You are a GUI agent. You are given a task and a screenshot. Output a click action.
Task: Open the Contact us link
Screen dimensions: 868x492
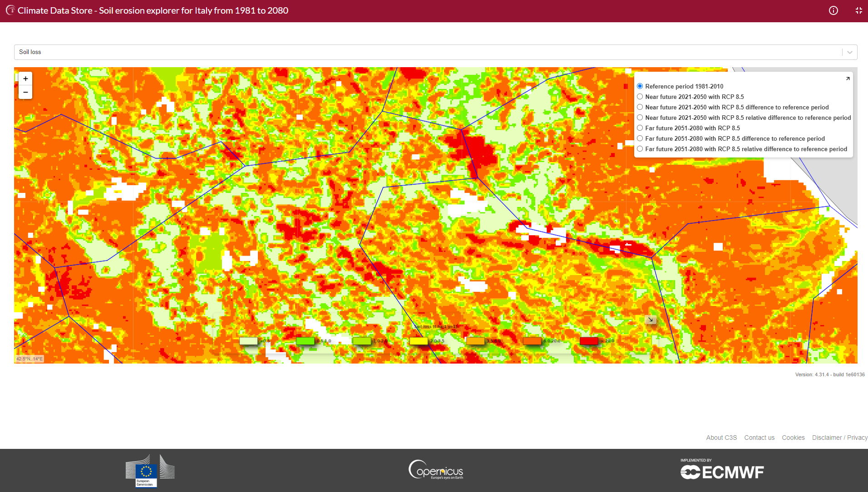click(759, 438)
